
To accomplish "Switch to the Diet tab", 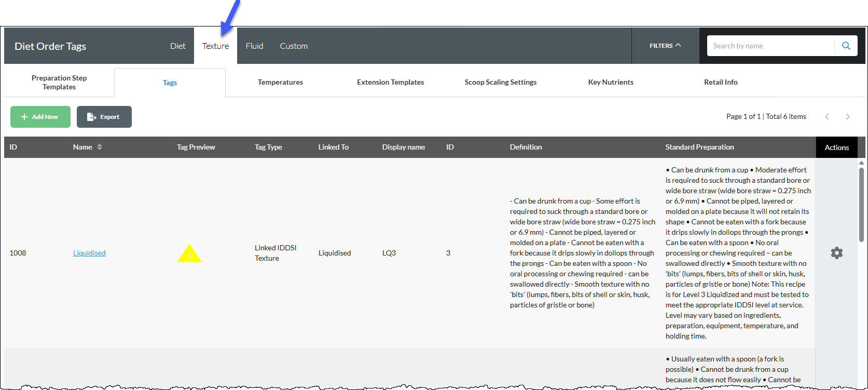I will point(177,46).
